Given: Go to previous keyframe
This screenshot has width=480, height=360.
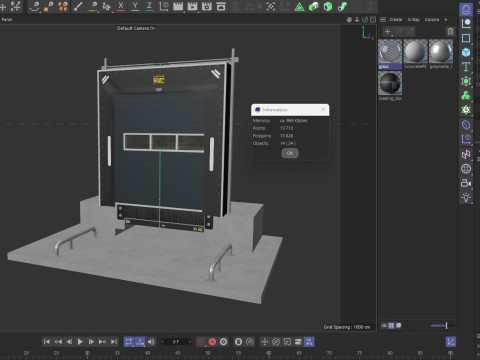Looking at the screenshot, I should click(58, 342).
